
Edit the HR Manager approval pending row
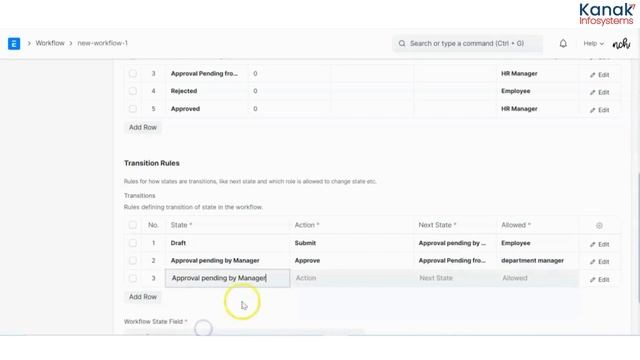click(599, 75)
